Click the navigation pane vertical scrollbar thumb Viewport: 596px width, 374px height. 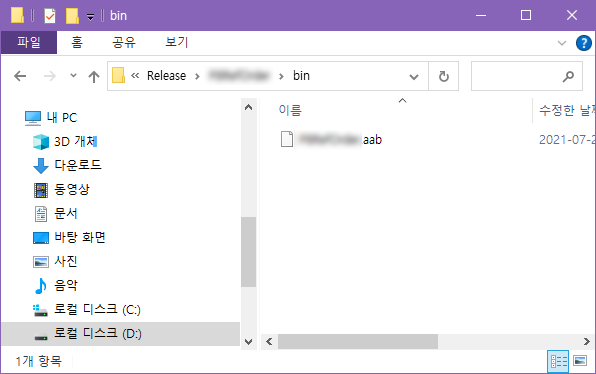[249, 252]
